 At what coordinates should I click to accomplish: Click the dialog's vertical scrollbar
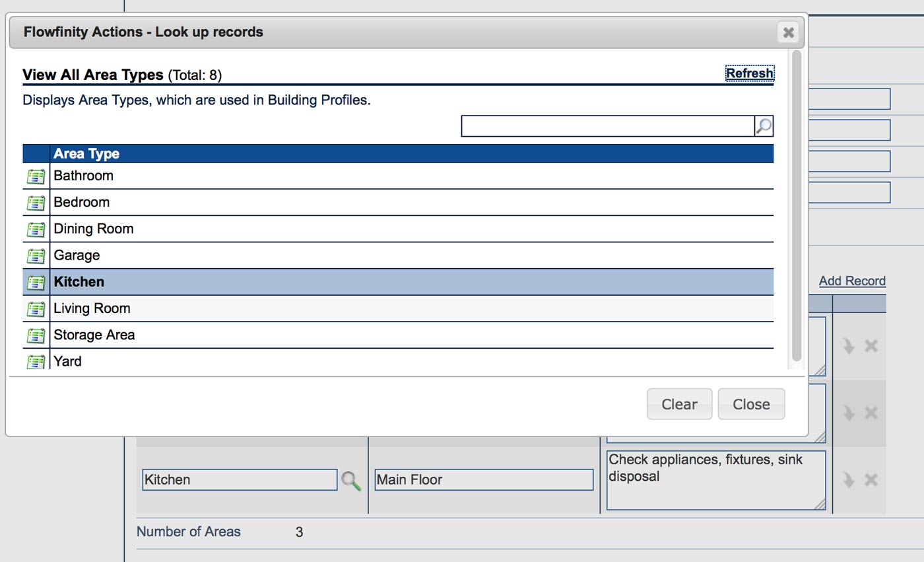coord(796,205)
